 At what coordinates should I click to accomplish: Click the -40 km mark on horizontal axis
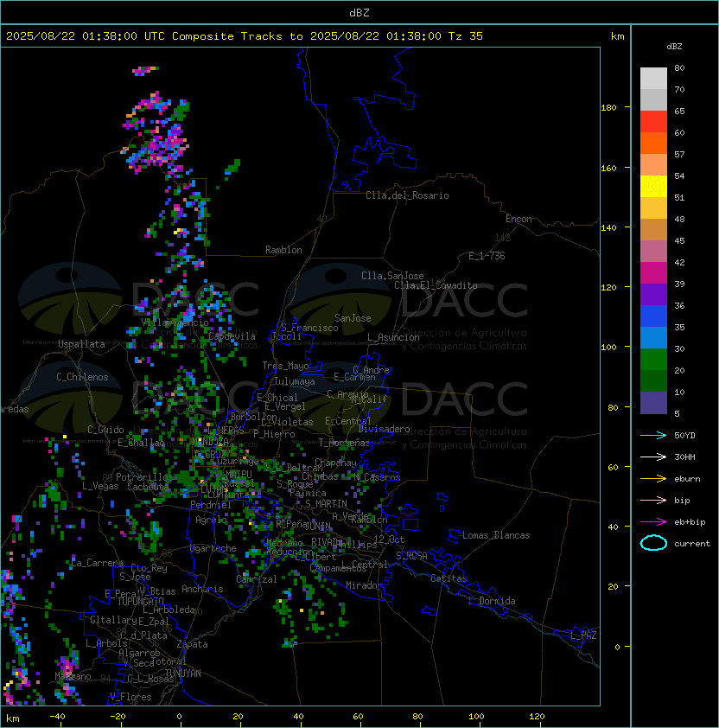tap(57, 717)
